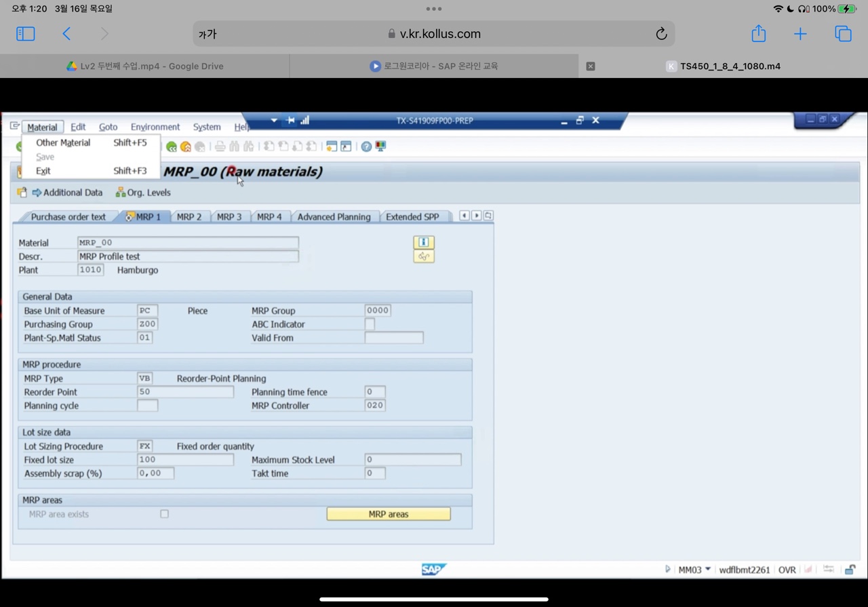The image size is (868, 607).
Task: Click the Safari address bar v.kr.kollus.com
Action: click(x=434, y=33)
